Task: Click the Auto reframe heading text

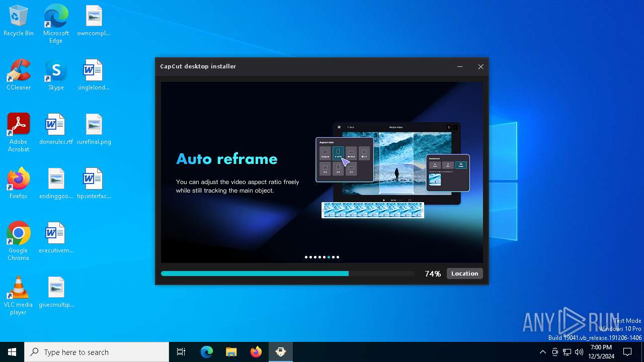Action: tap(227, 159)
